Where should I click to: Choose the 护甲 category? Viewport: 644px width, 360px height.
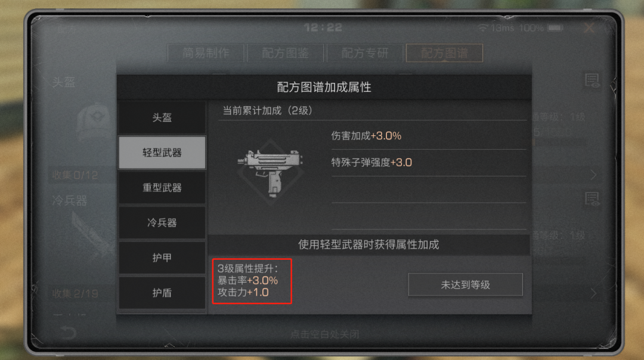pyautogui.click(x=162, y=258)
